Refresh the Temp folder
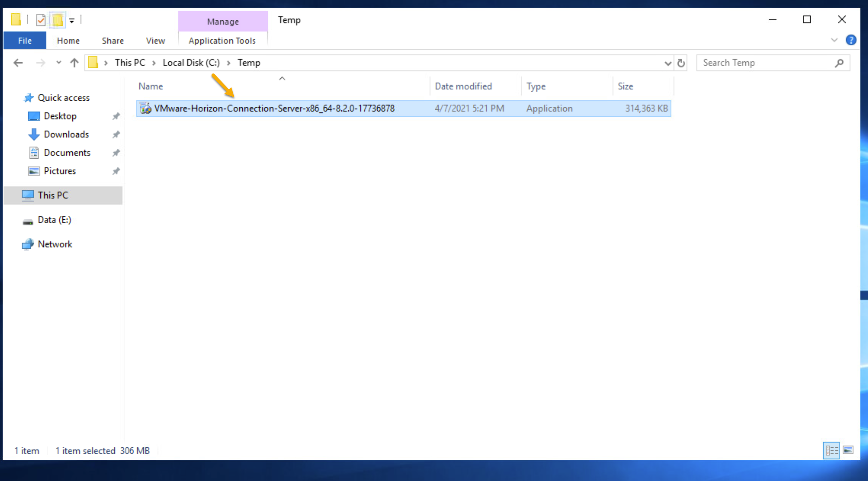The image size is (868, 481). point(681,63)
